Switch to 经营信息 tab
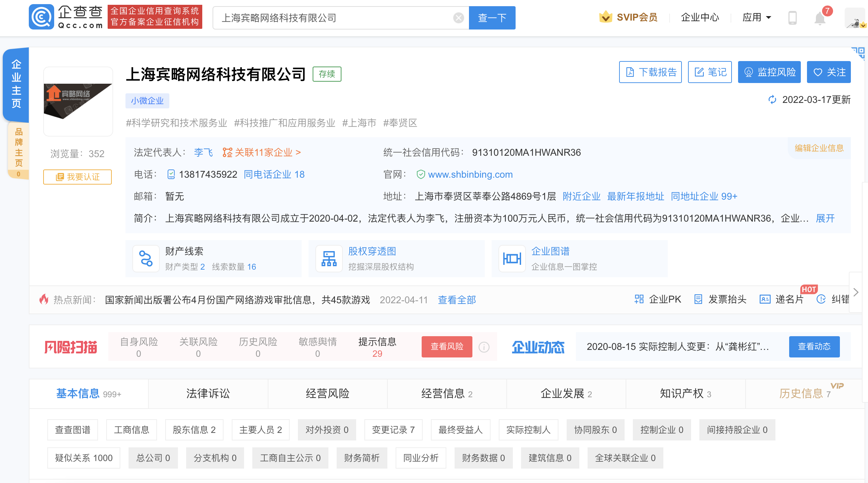This screenshot has height=483, width=868. coord(447,394)
